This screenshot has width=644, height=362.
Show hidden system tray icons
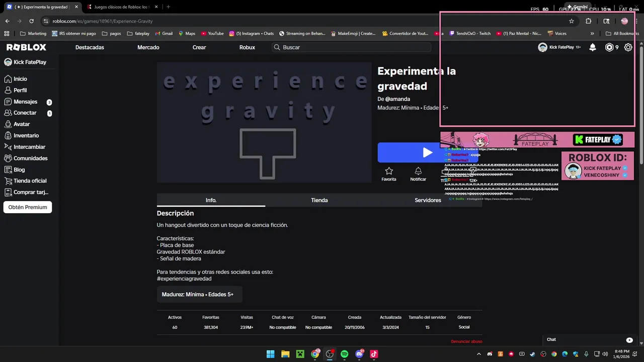tap(479, 354)
